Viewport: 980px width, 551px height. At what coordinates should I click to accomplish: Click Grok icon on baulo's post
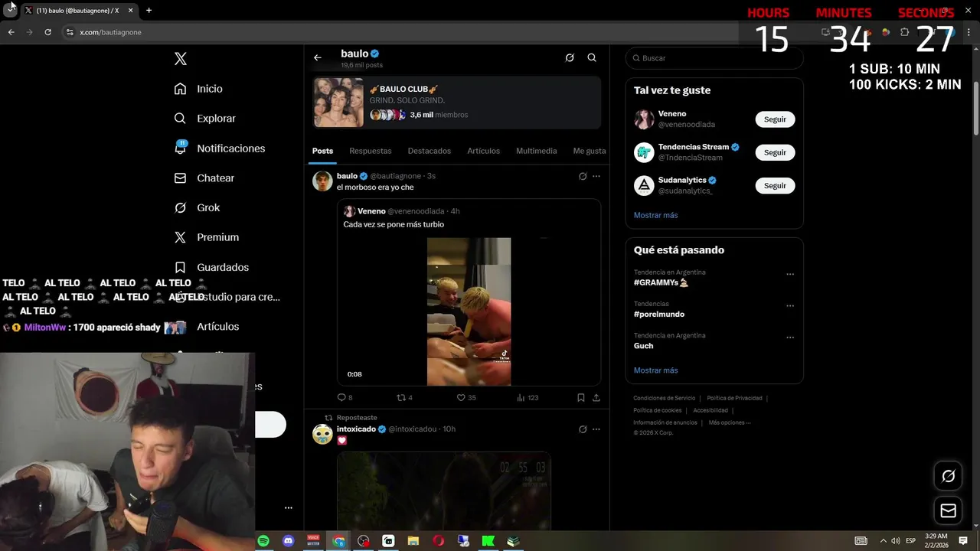point(583,176)
